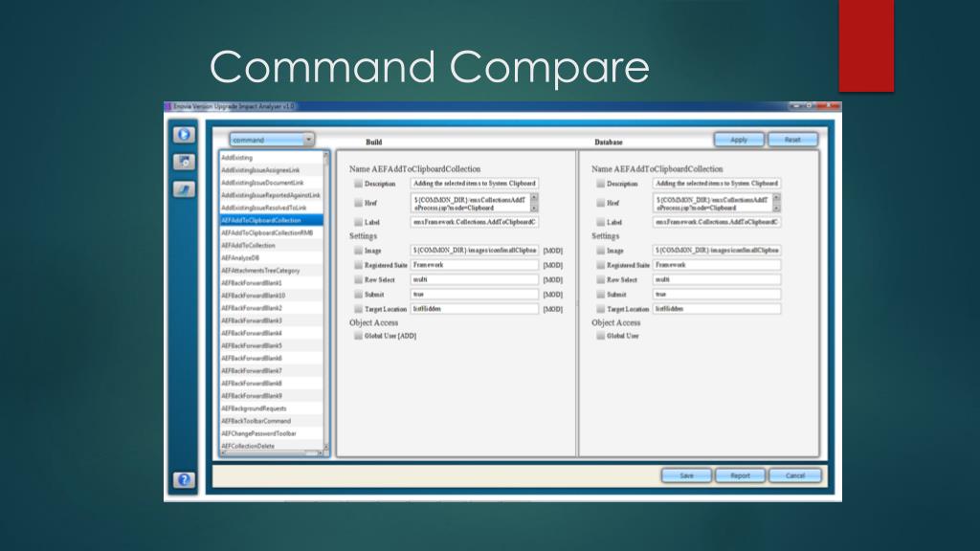980x551 pixels.
Task: Tick the Build Image checkbox
Action: coord(358,251)
